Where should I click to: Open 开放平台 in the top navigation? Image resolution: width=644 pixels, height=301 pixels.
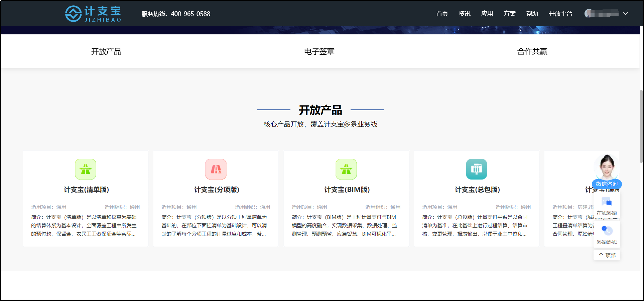tap(560, 14)
